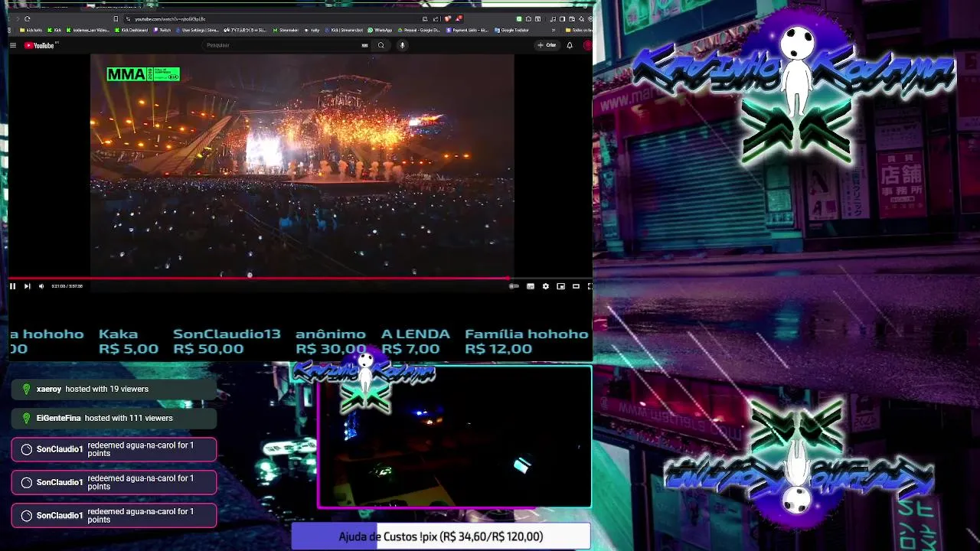Enable miniplayer mode
Viewport: 980px width, 551px height.
[x=561, y=286]
